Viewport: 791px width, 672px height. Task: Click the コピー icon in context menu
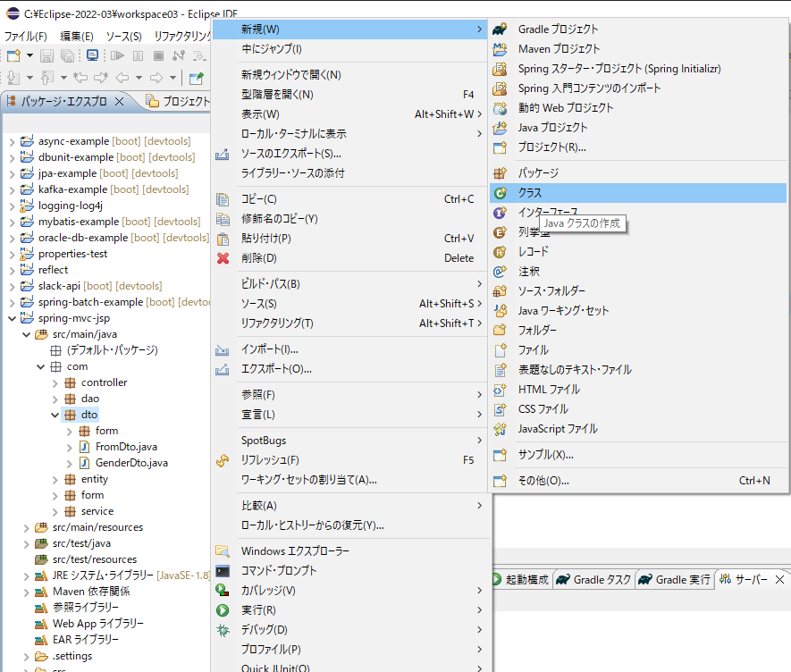click(x=223, y=199)
